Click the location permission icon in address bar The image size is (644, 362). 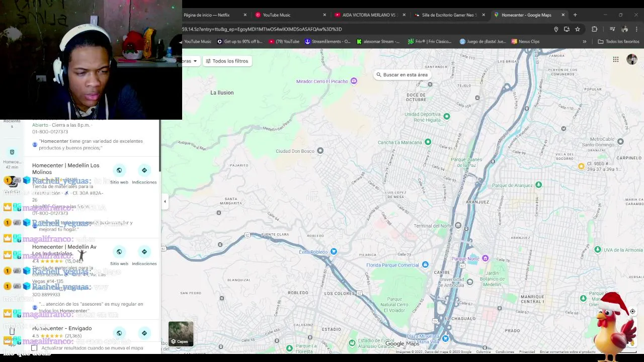pyautogui.click(x=556, y=29)
